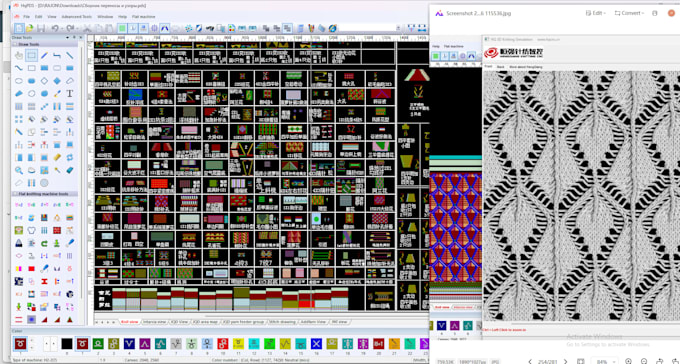Screen dimensions: 680x364
Task: Open the Edit menu in HqPDS
Action: (x=39, y=16)
